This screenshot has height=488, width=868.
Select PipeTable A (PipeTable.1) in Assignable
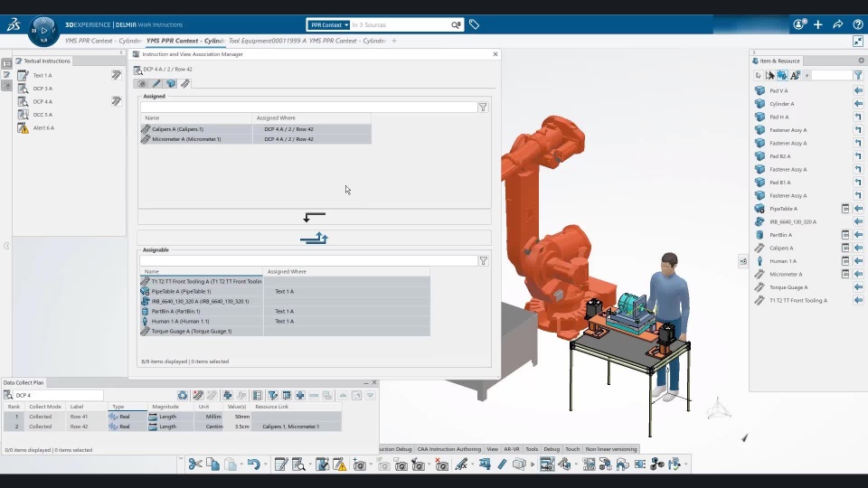click(285, 291)
